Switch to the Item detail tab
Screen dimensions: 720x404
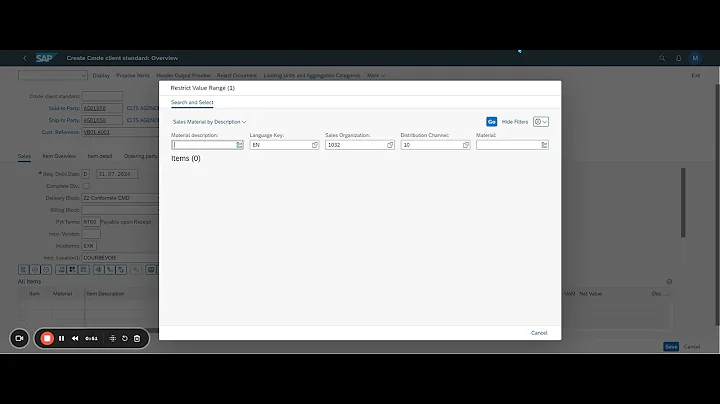tap(100, 156)
